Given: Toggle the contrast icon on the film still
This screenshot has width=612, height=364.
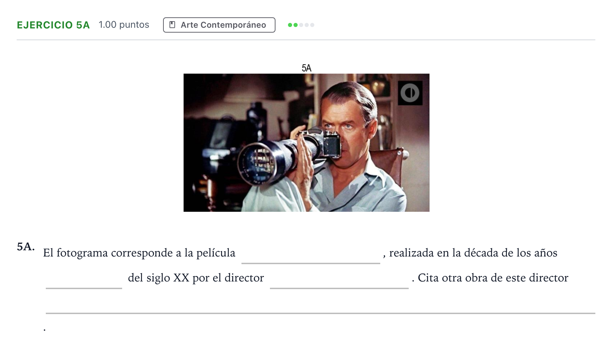Looking at the screenshot, I should tap(410, 93).
